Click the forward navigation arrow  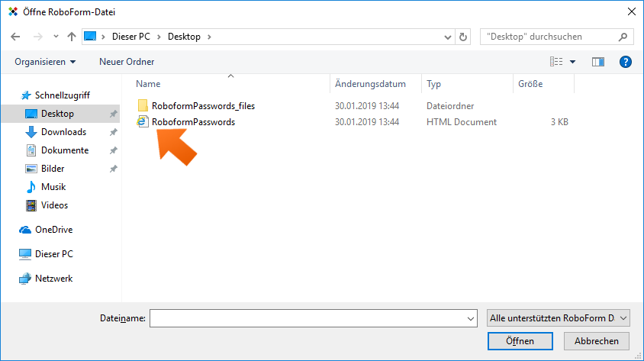coord(38,37)
